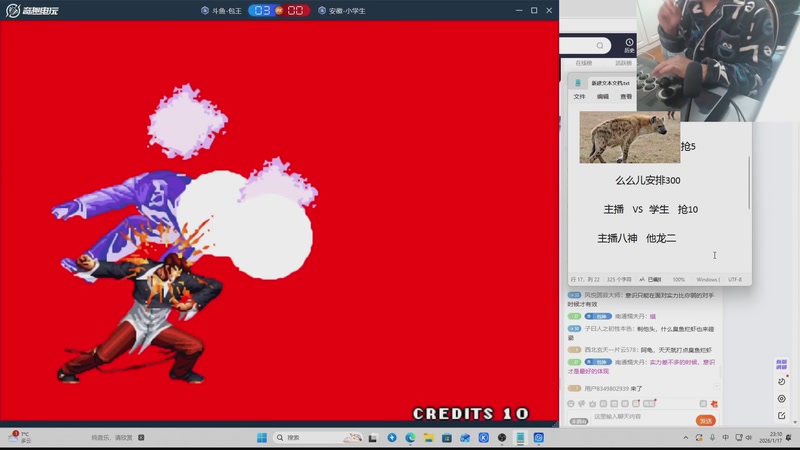Screen dimensions: 800x450
Task: Open the Notepad taskbar icon
Action: (x=520, y=438)
